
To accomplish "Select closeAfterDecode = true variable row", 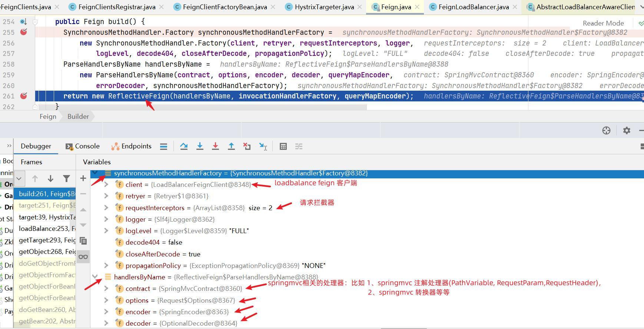I will (x=367, y=254).
